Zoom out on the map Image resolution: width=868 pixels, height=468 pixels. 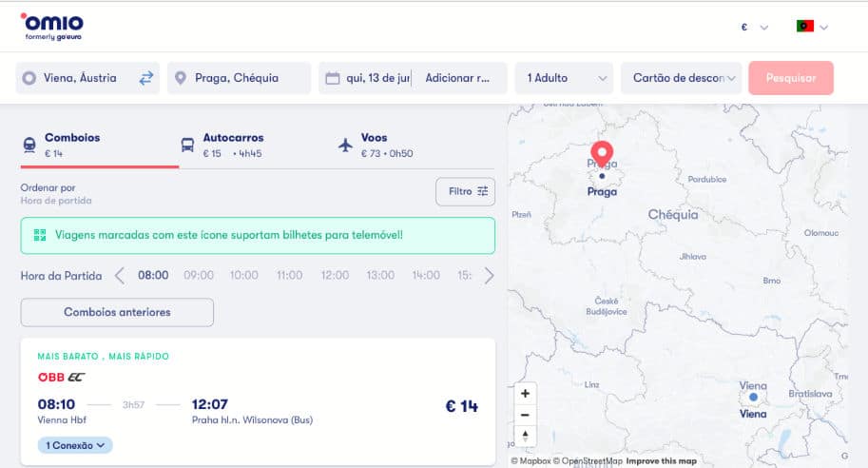click(526, 415)
